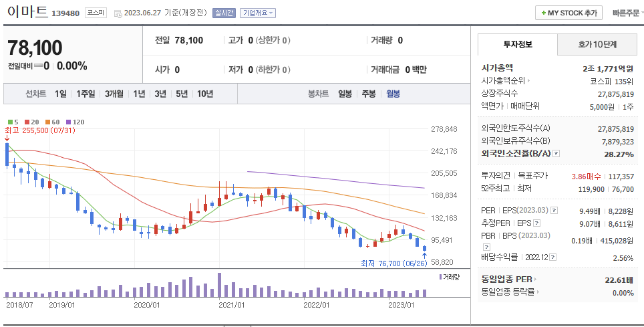
Task: Expand the 기업개요 dropdown
Action: click(x=257, y=13)
